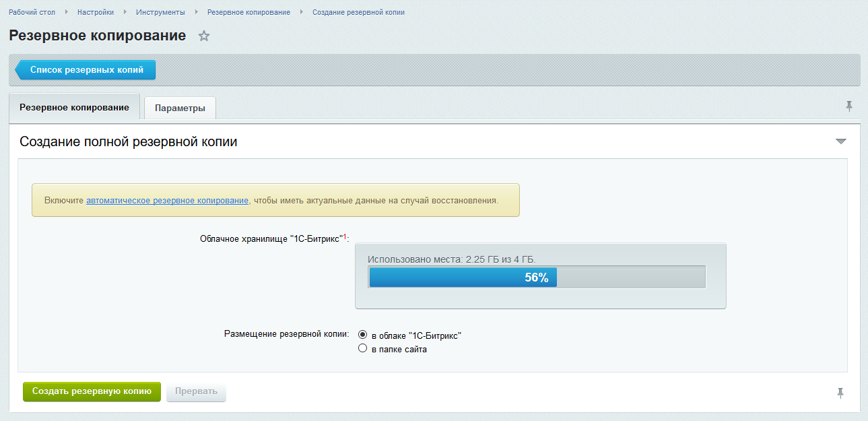Select the в облаке "1С-Битрикс" radio option
This screenshot has width=868, height=421.
coord(362,335)
